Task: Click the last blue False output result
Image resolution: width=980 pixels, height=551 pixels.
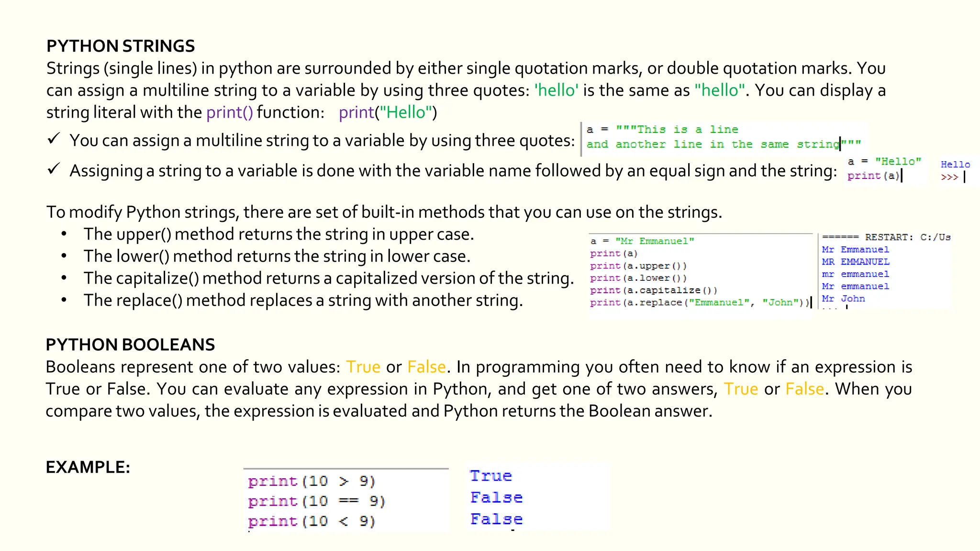Action: click(x=496, y=519)
